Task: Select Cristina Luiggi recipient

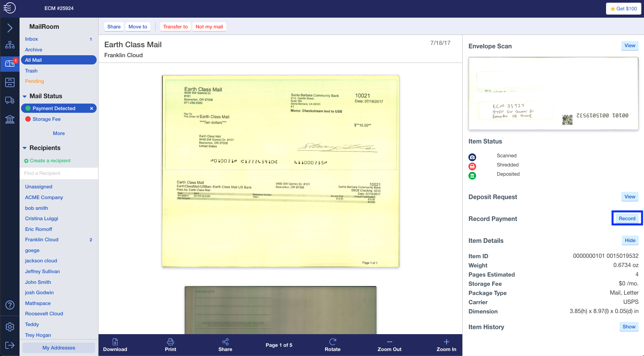Action: pyautogui.click(x=41, y=219)
